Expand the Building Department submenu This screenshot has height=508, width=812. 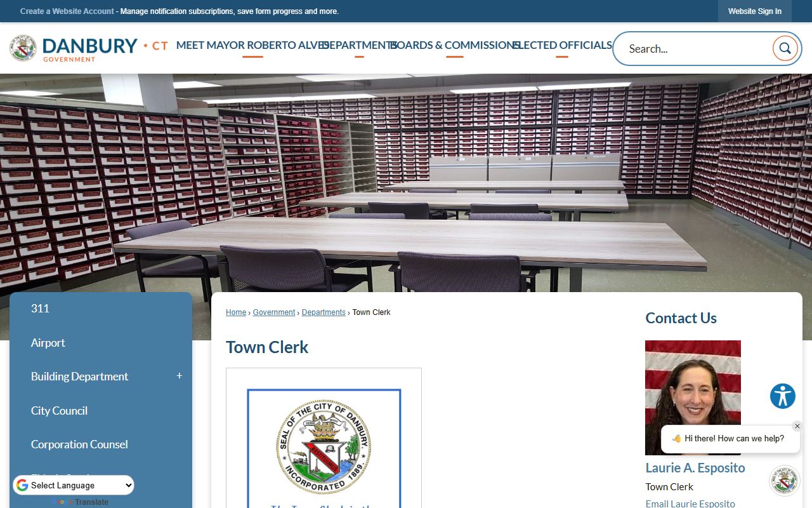click(x=180, y=376)
